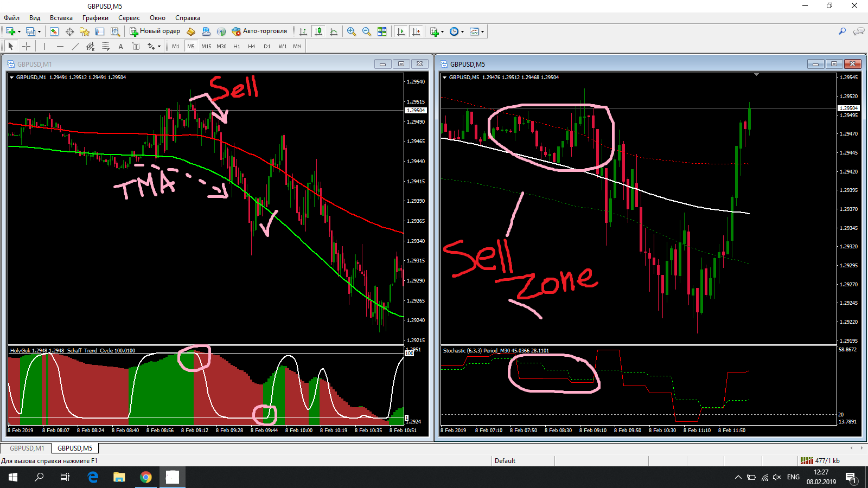The image size is (868, 488).
Task: Zoom in on the chart
Action: [352, 31]
